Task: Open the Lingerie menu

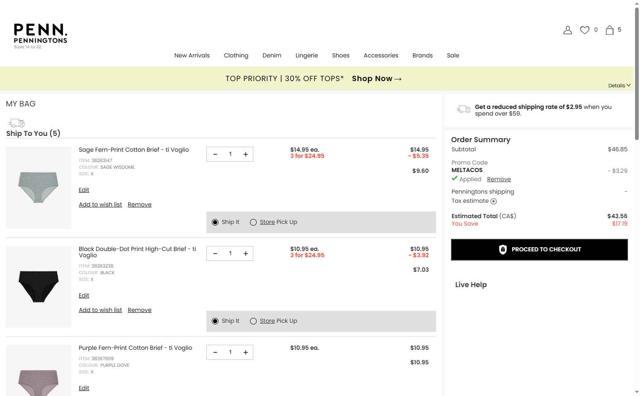Action: pos(307,56)
